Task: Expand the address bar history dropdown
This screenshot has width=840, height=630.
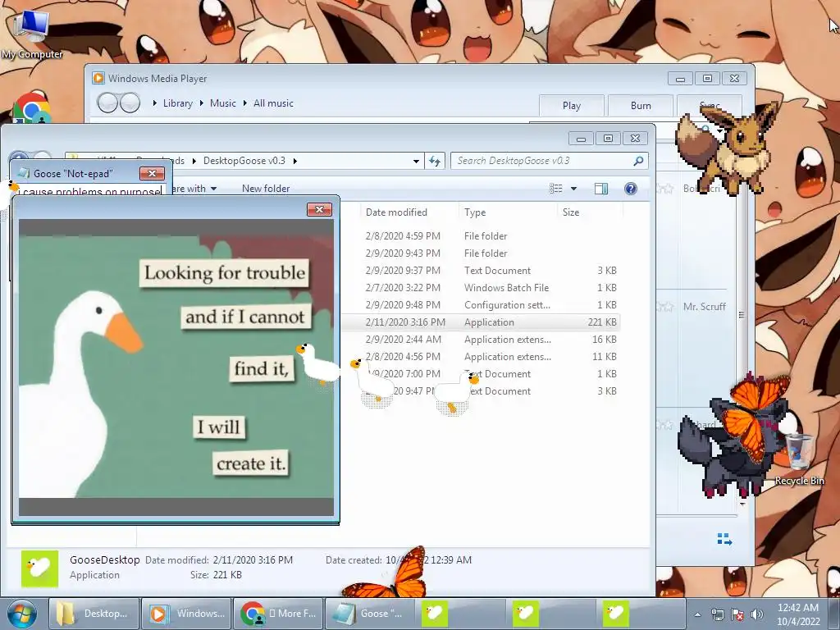Action: click(416, 161)
